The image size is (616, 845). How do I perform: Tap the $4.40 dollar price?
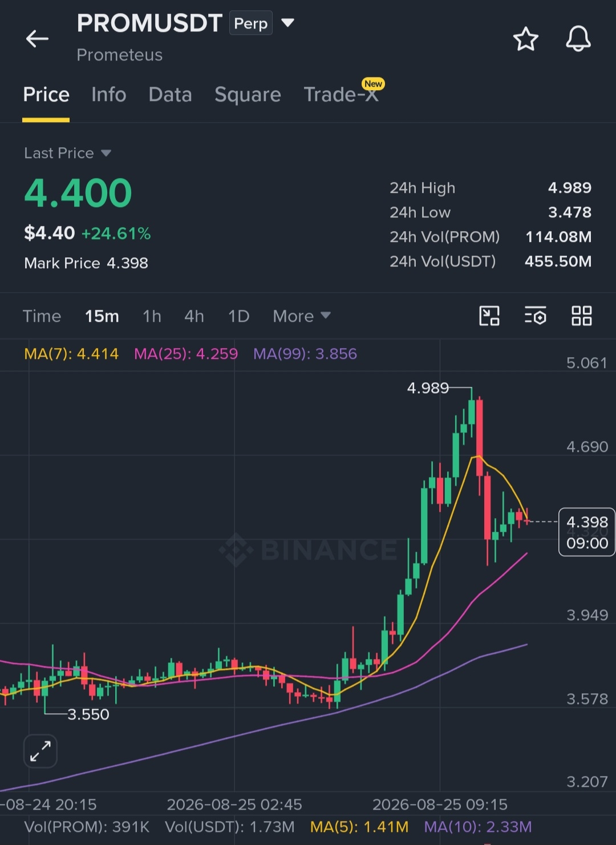point(50,233)
